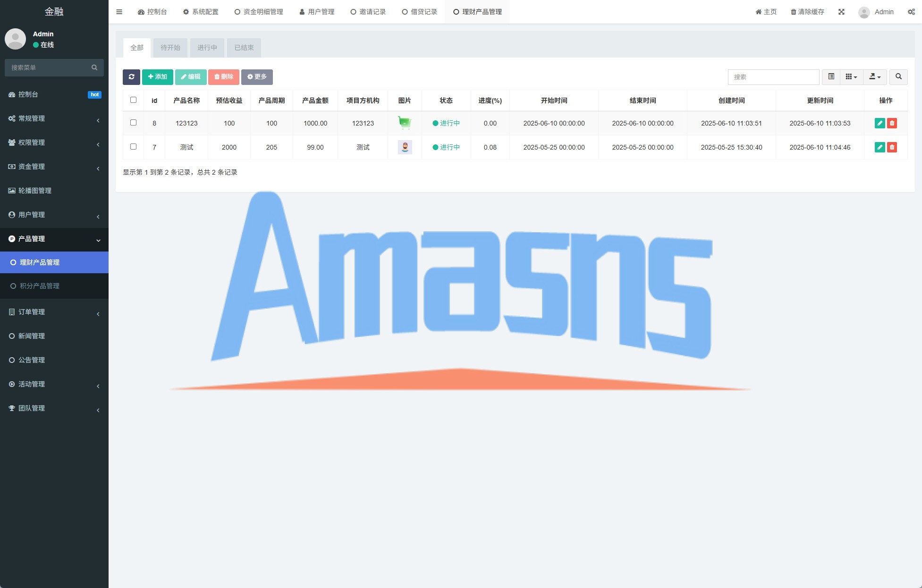Image resolution: width=922 pixels, height=588 pixels.
Task: Click the green 添加 add button
Action: [157, 77]
